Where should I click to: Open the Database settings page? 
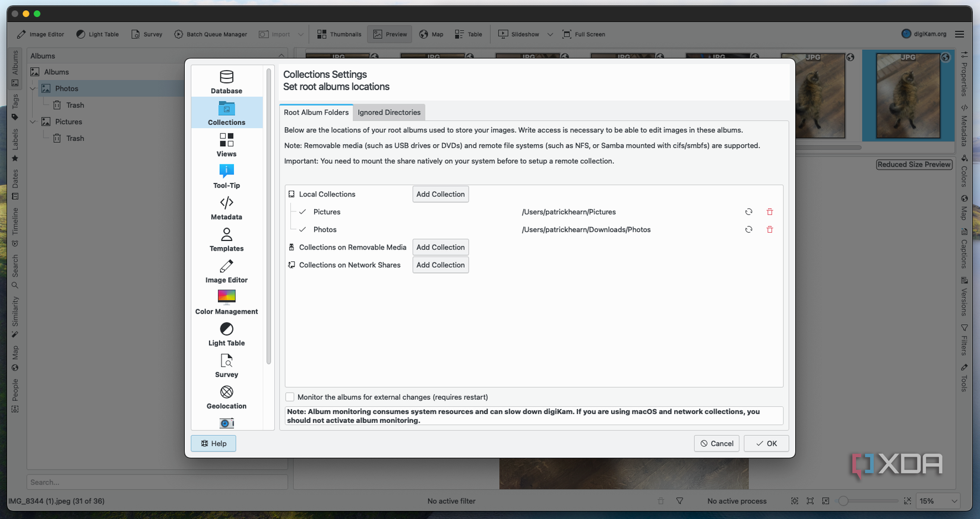(226, 83)
